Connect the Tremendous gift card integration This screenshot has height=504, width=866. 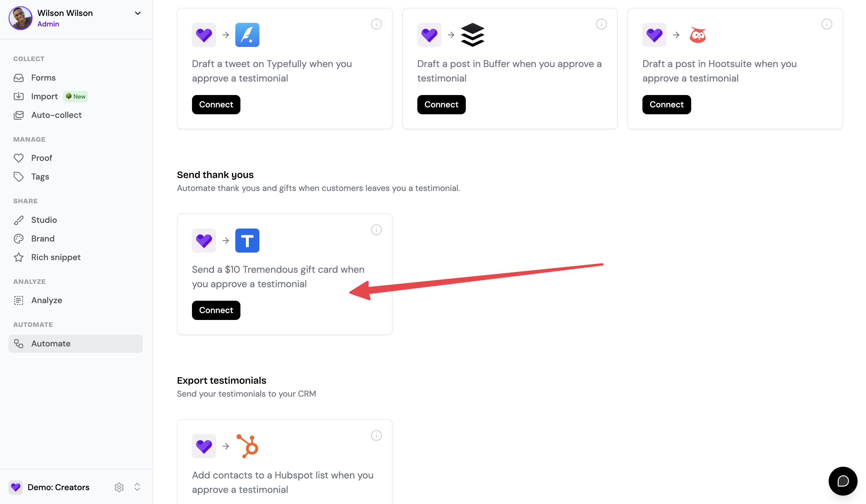click(216, 310)
